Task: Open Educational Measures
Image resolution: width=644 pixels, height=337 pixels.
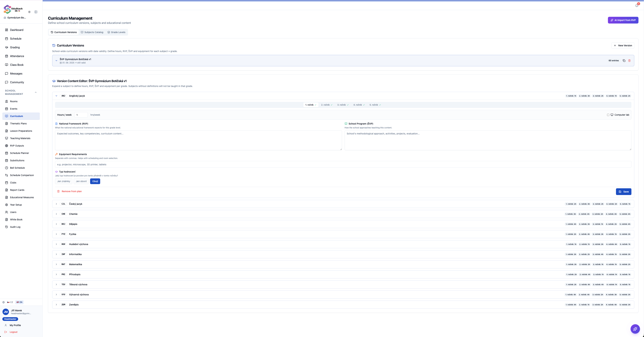Action: [21, 198]
